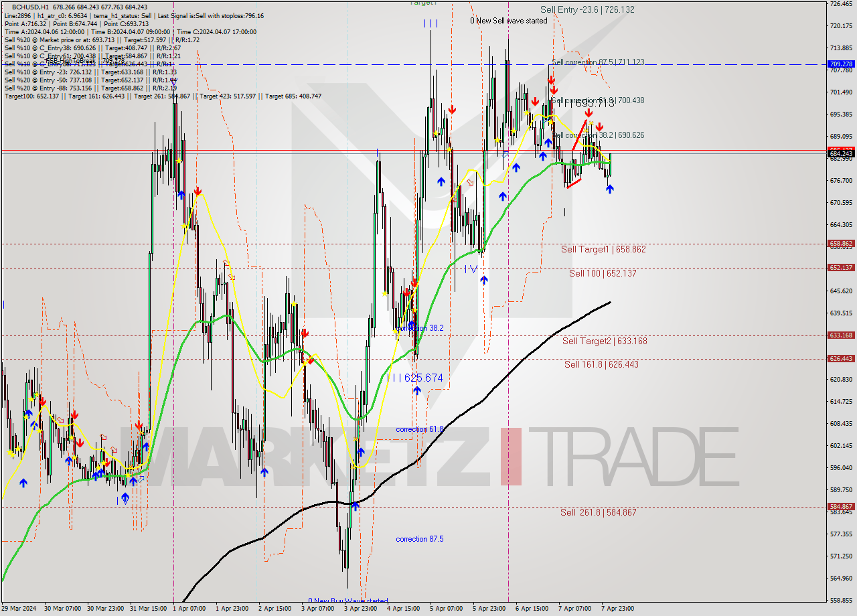Click the 589.750 price axis value
The image size is (857, 616).
click(x=841, y=490)
